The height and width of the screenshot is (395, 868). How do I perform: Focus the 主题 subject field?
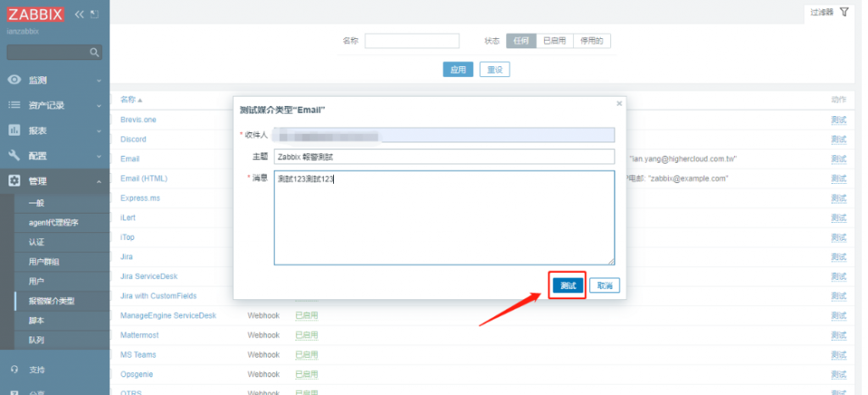pyautogui.click(x=444, y=157)
